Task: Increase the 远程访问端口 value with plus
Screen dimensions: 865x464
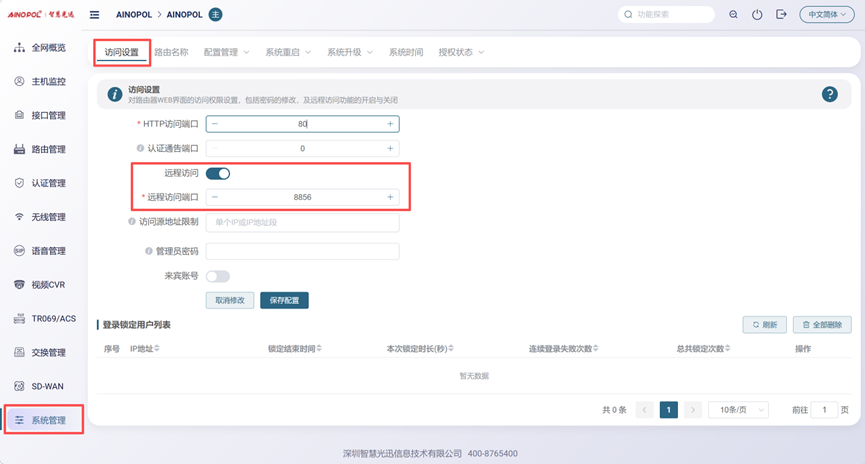Action: (x=390, y=198)
